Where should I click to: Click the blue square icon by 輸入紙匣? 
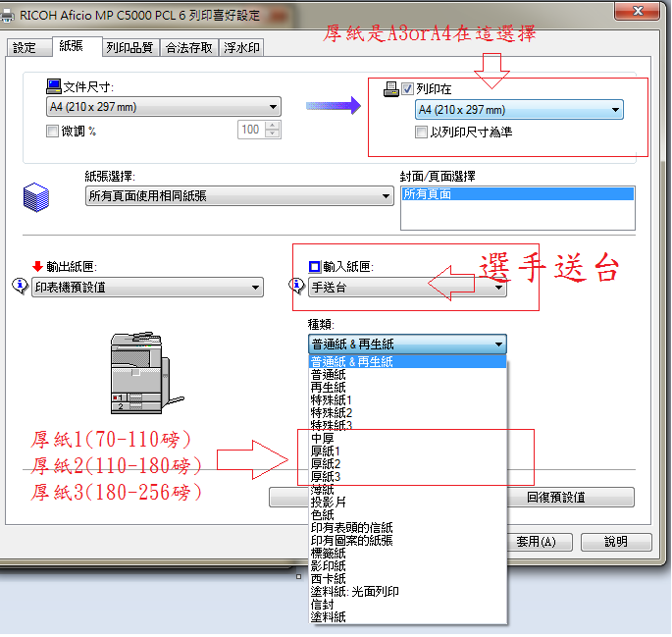pos(314,267)
